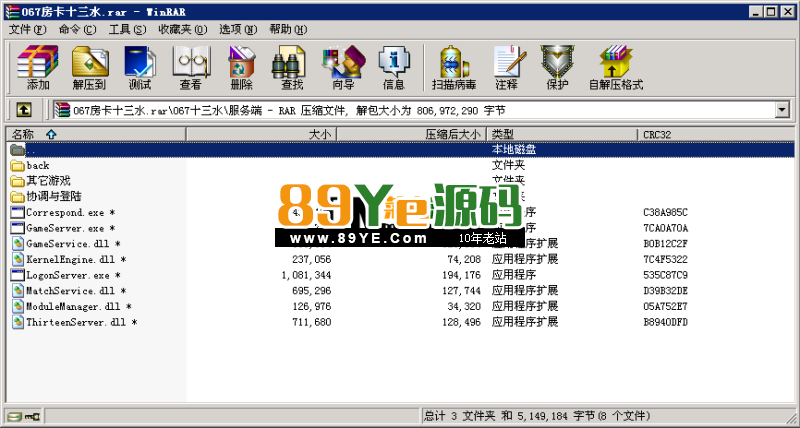Screen dimensions: 800x428
Task: Open the 注释 (Comment) tool
Action: (506, 67)
